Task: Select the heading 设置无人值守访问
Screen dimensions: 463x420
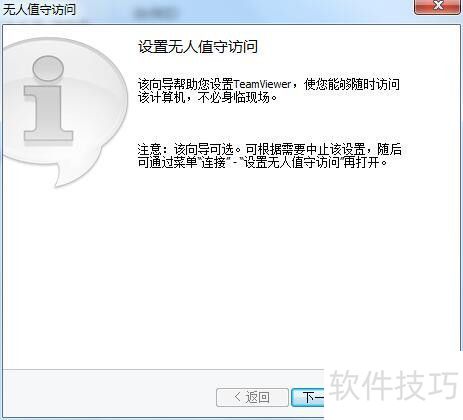Action: pyautogui.click(x=198, y=46)
